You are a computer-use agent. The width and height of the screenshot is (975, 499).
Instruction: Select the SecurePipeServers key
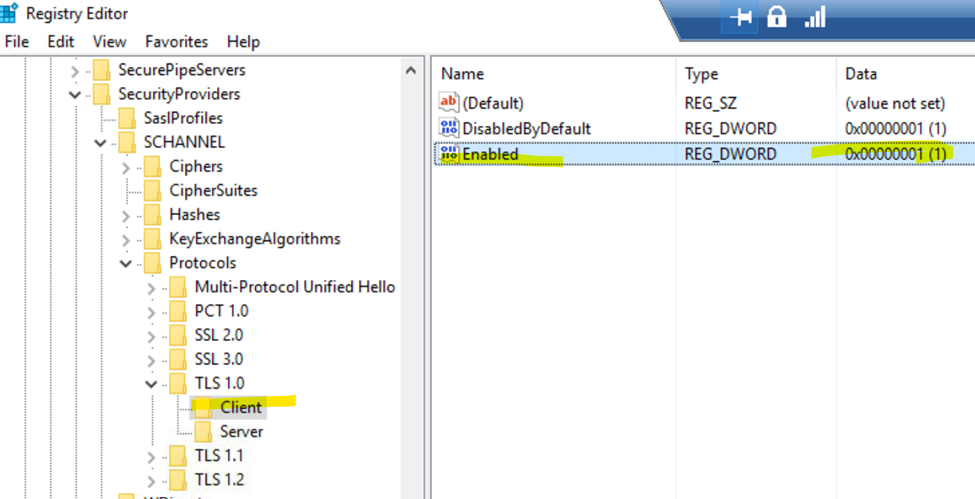[x=182, y=70]
